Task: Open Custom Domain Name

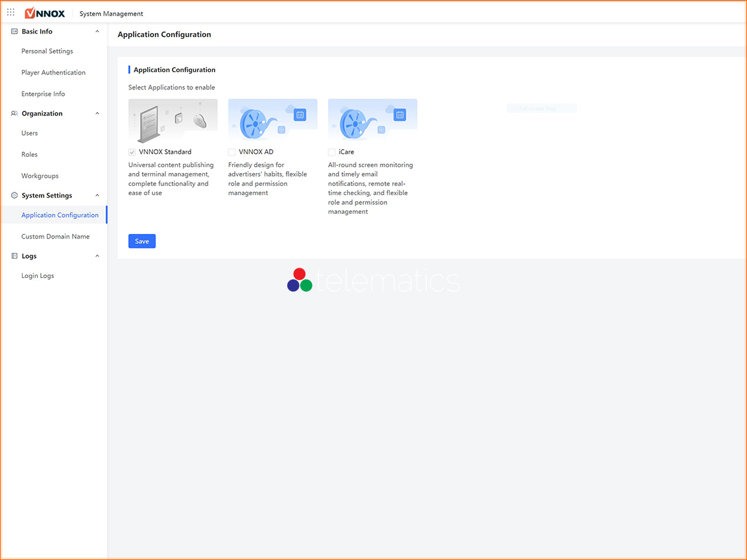Action: pos(55,236)
